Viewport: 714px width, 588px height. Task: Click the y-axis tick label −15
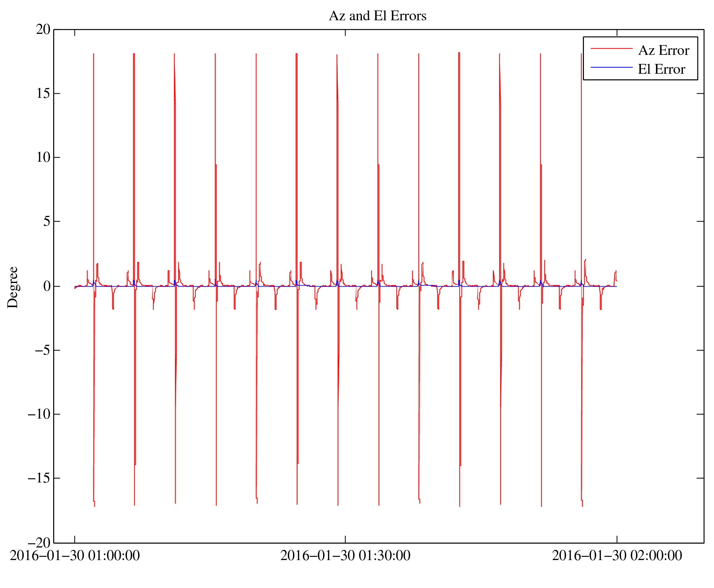(39, 478)
